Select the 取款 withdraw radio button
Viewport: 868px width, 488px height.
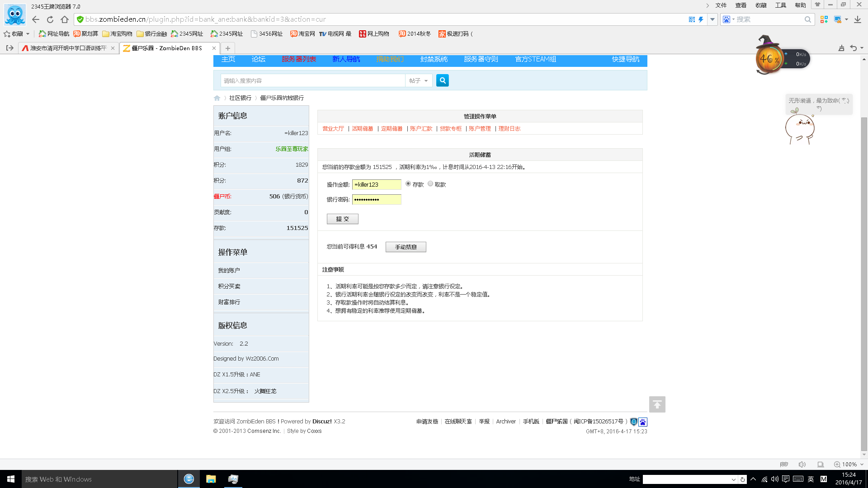(x=430, y=183)
